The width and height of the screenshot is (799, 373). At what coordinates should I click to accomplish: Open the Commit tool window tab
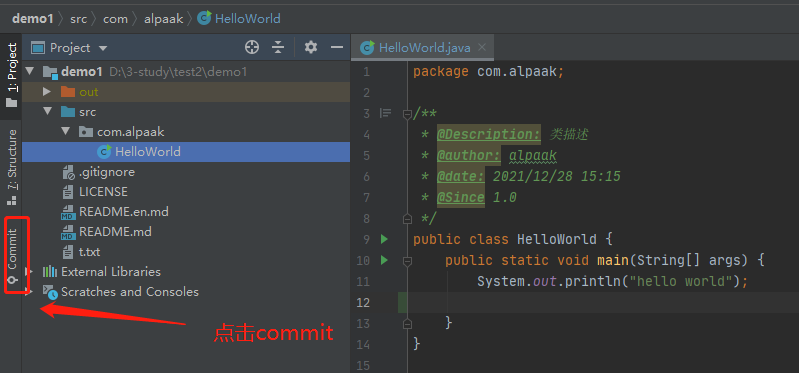[x=12, y=256]
